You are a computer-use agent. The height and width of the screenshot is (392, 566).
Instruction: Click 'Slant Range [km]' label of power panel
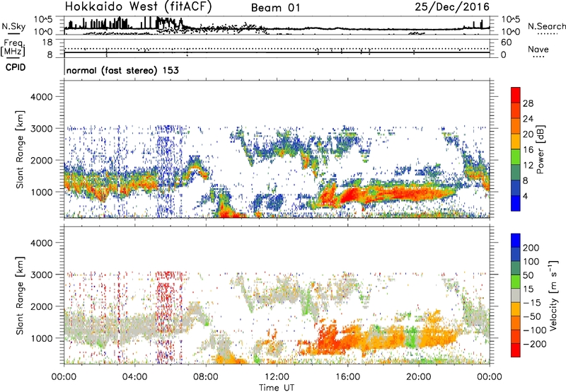(x=20, y=149)
